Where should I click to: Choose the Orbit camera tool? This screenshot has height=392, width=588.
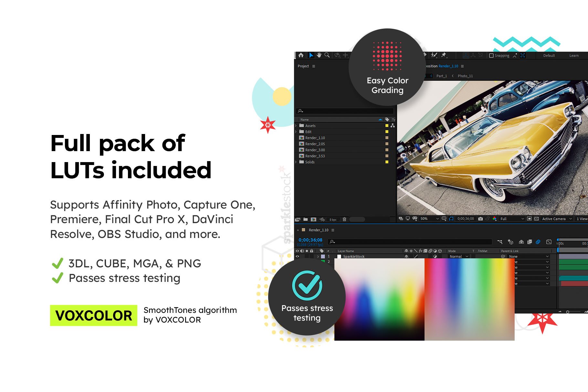337,55
